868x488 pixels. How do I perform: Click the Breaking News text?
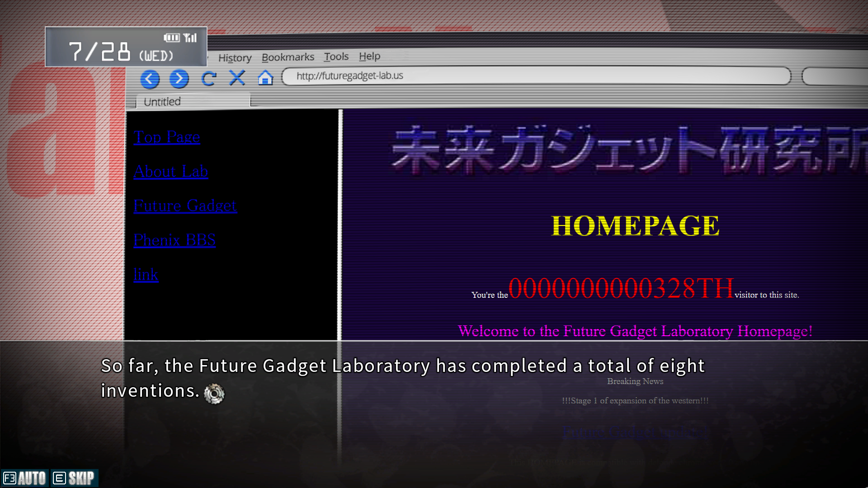(x=635, y=381)
